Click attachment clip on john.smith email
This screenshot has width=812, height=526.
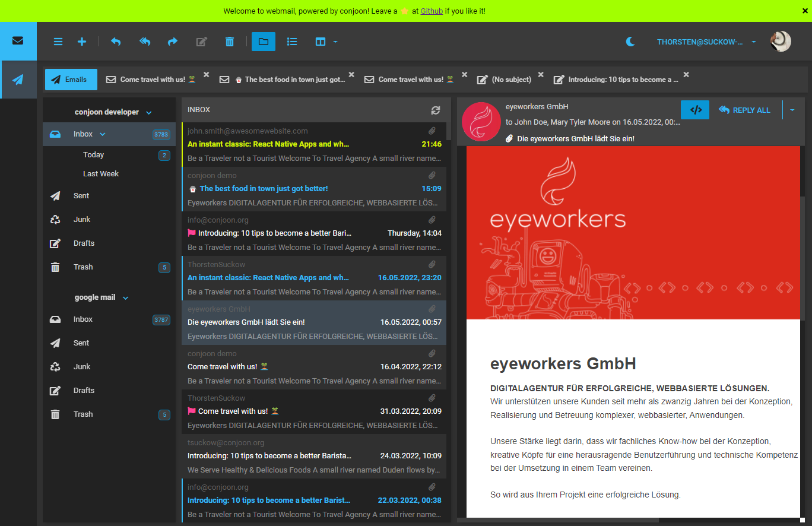coord(433,131)
